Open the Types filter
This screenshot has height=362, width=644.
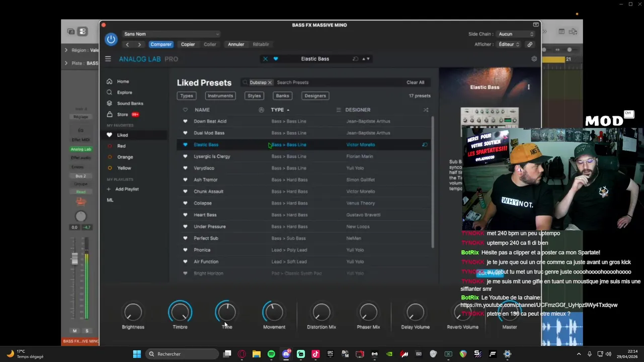click(187, 96)
